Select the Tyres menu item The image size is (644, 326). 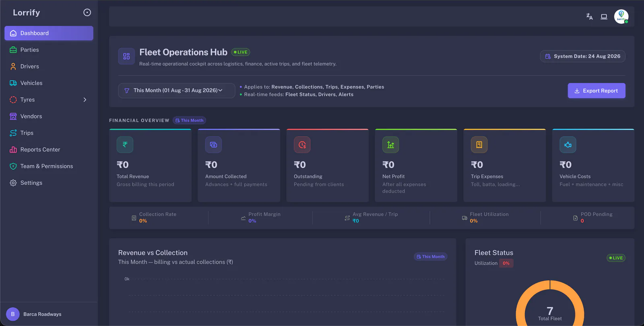(49, 100)
